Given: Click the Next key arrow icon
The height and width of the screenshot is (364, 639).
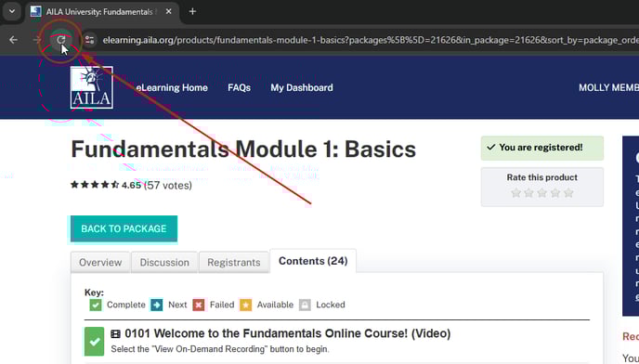Looking at the screenshot, I should [156, 305].
